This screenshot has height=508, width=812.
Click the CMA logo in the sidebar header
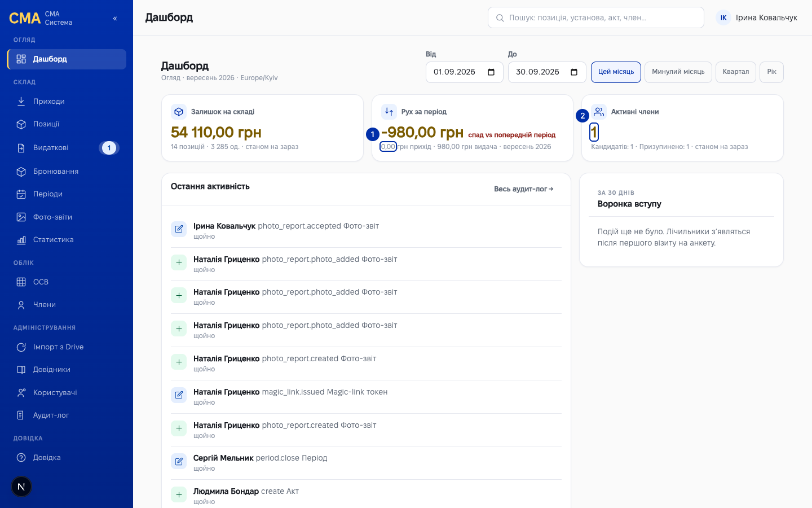[25, 18]
